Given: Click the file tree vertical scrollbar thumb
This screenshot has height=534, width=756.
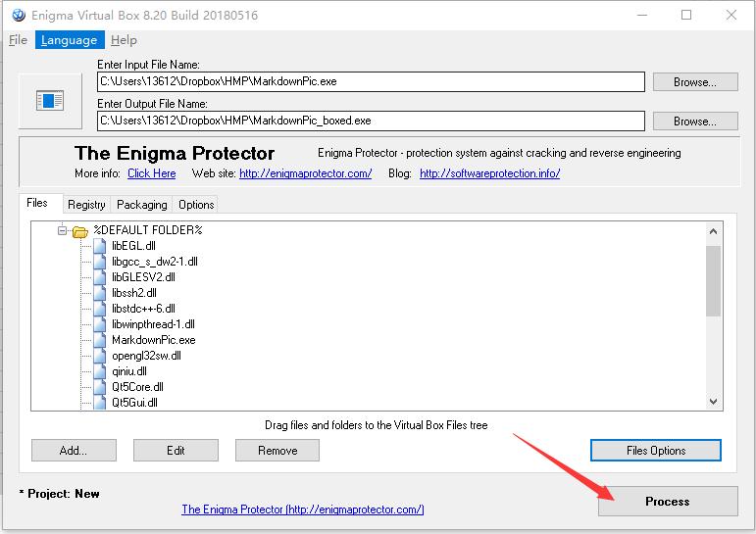Looking at the screenshot, I should pos(714,281).
